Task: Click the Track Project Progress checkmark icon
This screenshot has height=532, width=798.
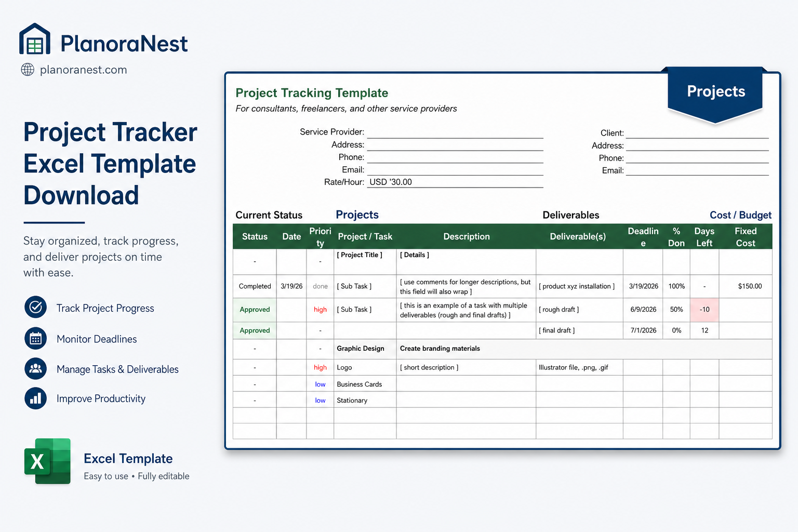Action: point(35,307)
